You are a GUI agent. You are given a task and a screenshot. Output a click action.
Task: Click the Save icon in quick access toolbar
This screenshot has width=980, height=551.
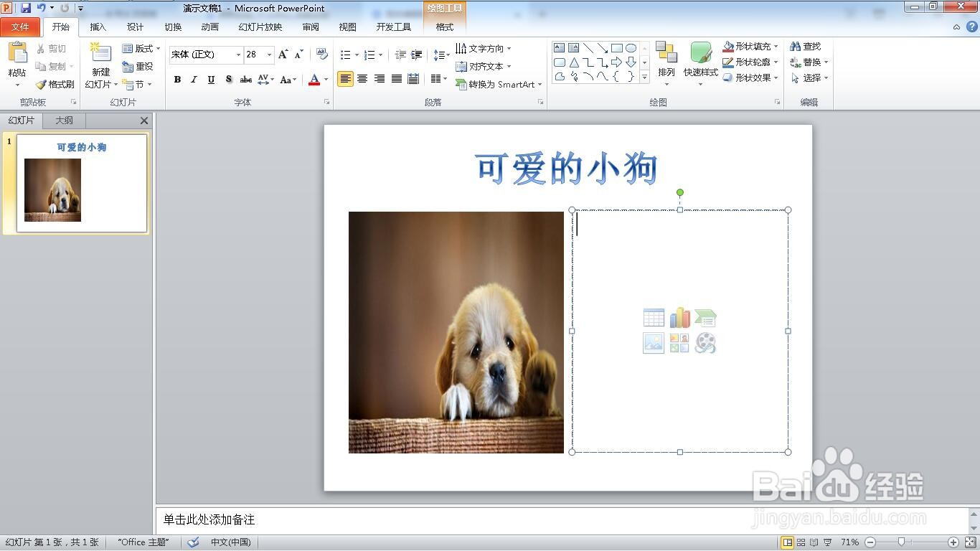[x=26, y=8]
